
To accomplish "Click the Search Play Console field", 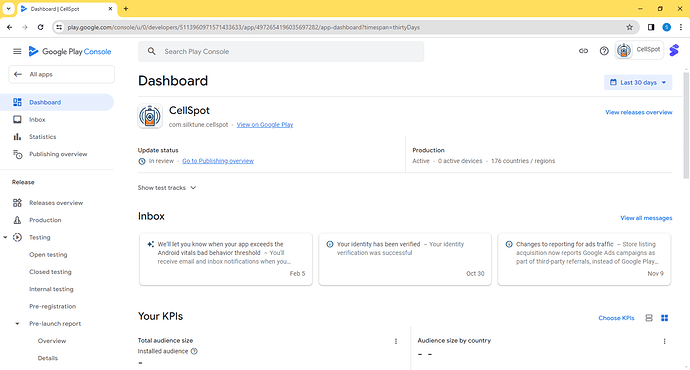I will tap(281, 51).
